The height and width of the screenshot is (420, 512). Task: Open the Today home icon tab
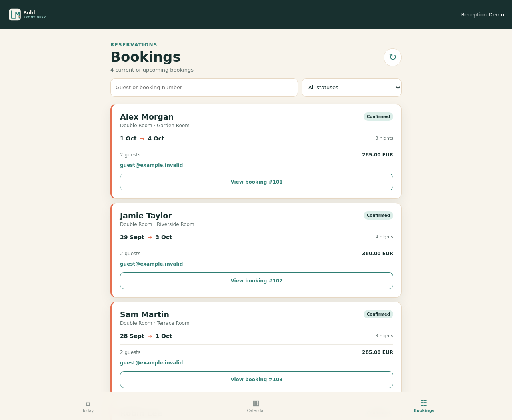click(88, 406)
